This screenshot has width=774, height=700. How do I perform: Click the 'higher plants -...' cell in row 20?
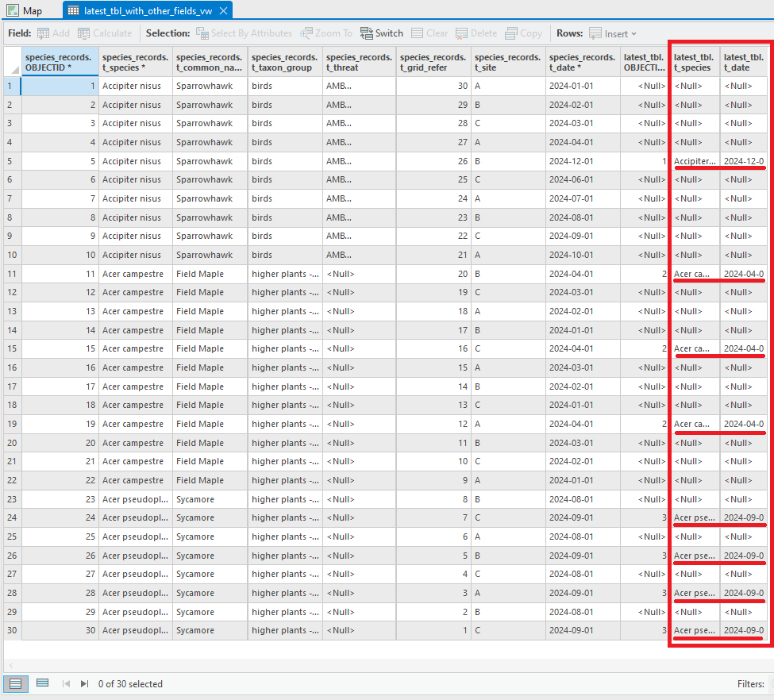[x=285, y=443]
